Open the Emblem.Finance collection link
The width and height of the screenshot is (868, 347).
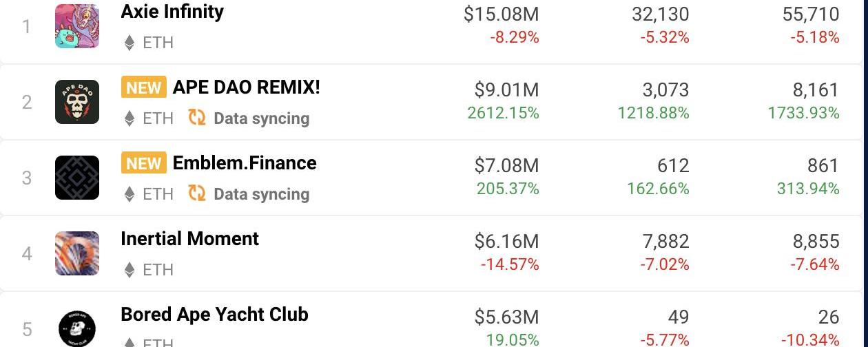click(x=245, y=163)
